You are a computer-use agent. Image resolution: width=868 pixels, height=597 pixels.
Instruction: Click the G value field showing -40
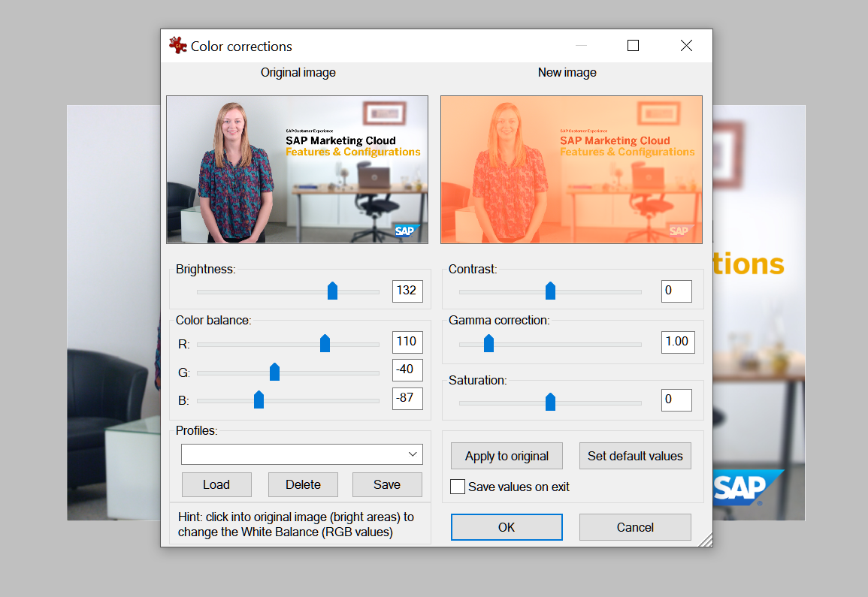[407, 370]
